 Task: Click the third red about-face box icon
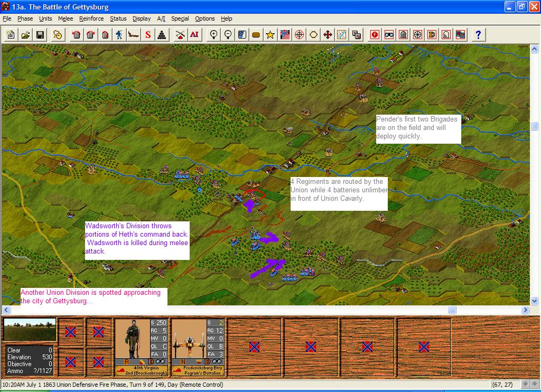105,34
